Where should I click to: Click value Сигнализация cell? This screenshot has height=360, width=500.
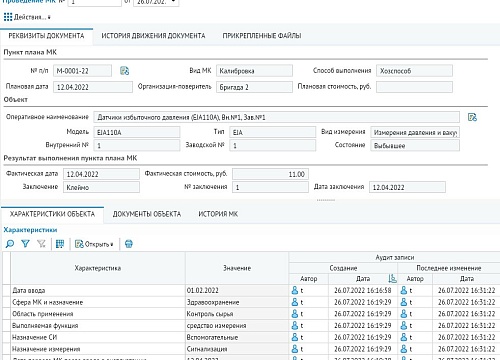237,349
